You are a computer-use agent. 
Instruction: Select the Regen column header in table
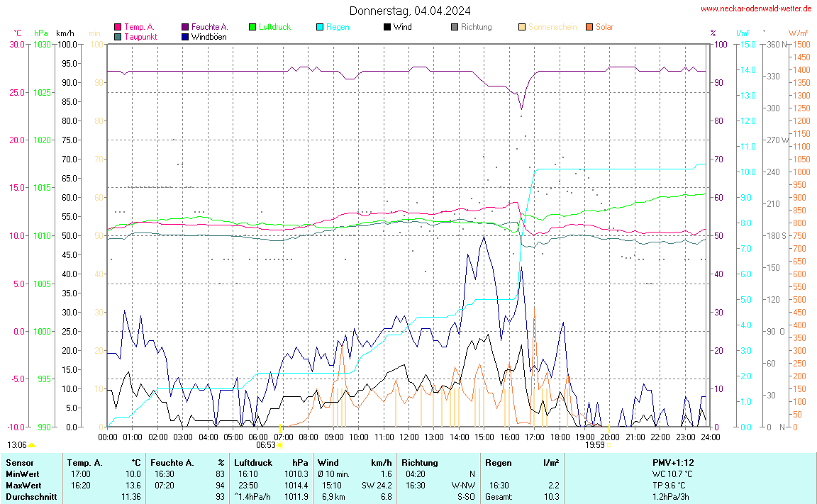coord(497,462)
